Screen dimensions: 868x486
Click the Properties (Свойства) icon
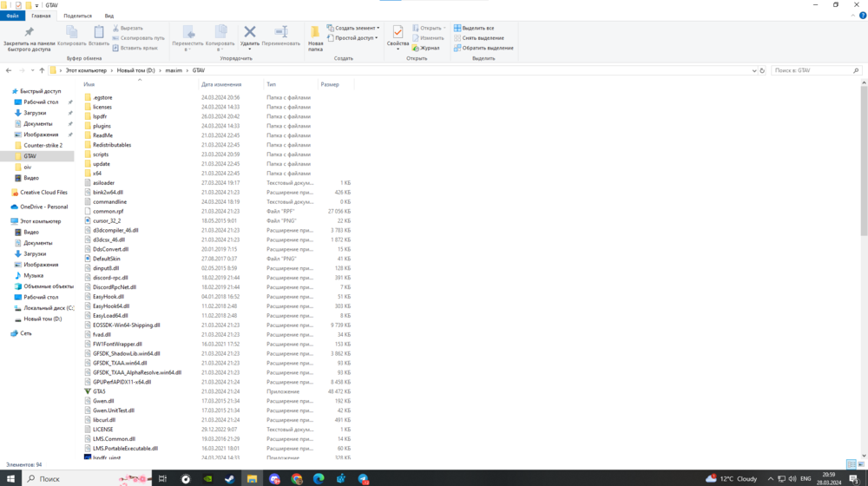pos(398,32)
